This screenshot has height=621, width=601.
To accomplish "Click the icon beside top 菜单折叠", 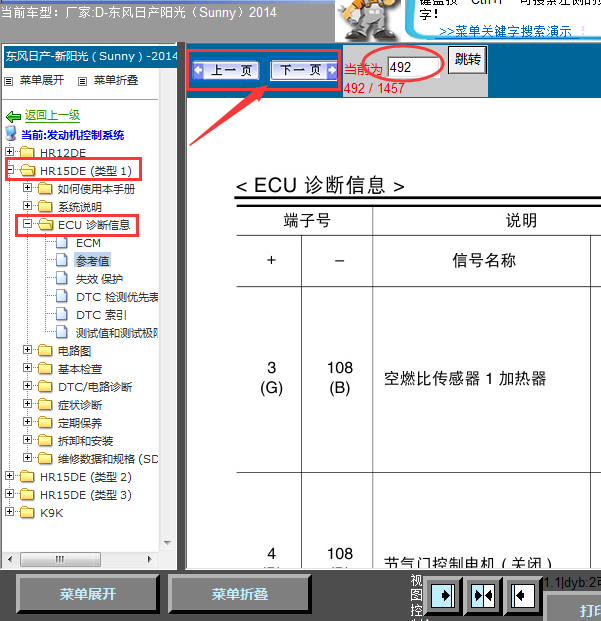I will pos(82,82).
